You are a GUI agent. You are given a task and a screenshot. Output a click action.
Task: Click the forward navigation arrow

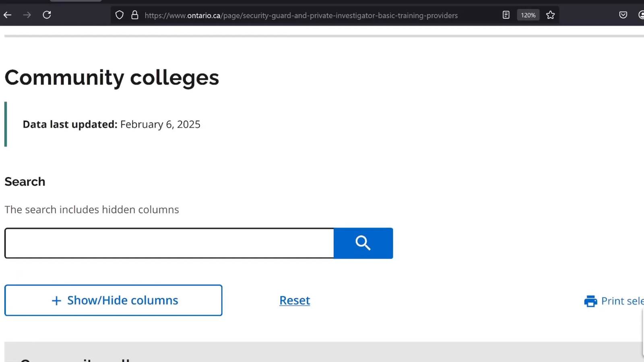click(27, 15)
